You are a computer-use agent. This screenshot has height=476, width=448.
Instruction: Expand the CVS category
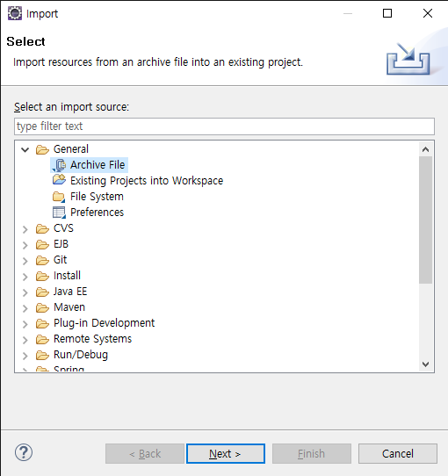(x=25, y=229)
